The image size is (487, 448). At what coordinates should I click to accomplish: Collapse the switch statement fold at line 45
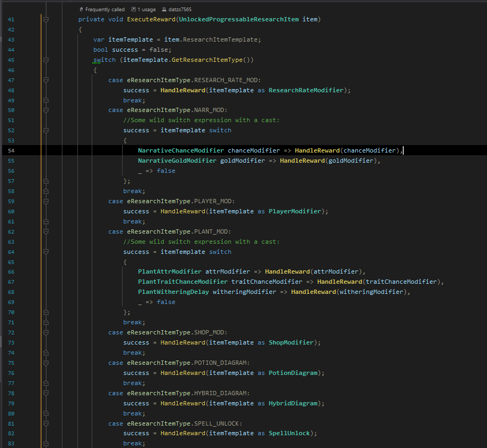click(x=46, y=60)
